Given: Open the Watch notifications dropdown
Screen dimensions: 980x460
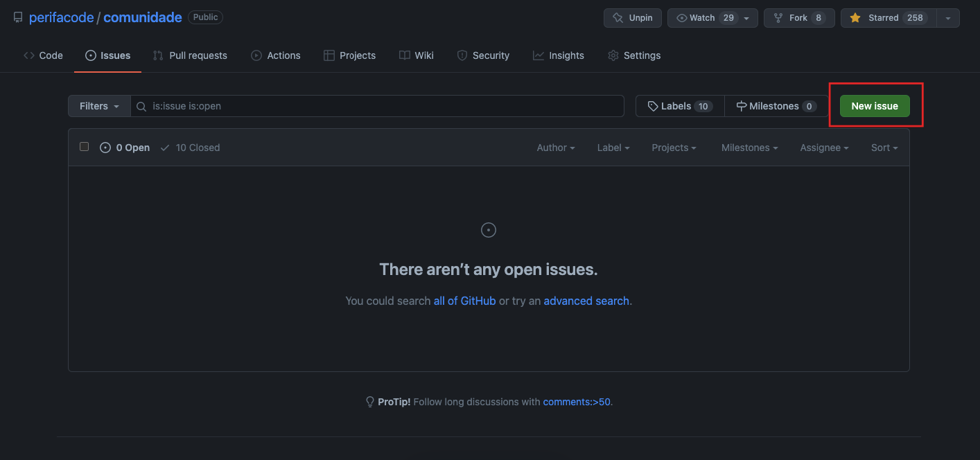Looking at the screenshot, I should 712,18.
